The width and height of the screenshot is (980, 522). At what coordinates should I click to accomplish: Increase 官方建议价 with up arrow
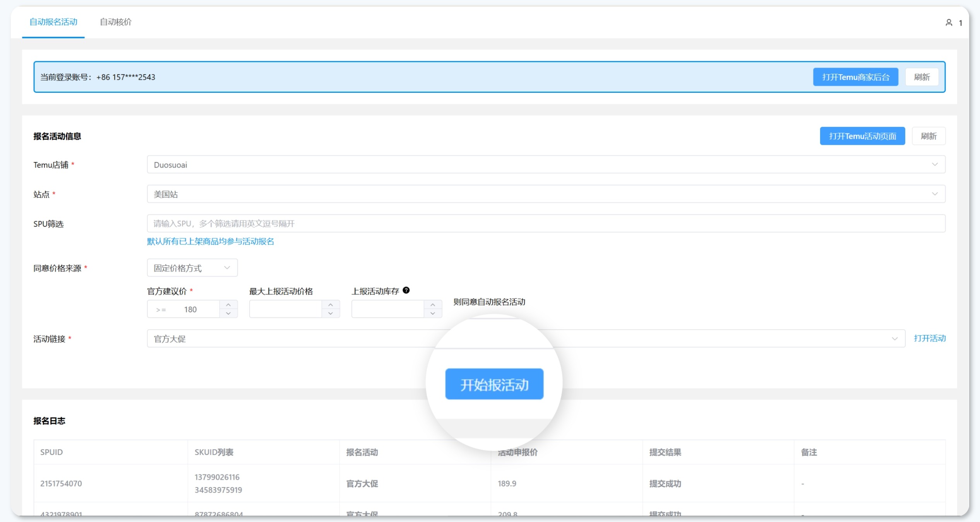point(228,305)
